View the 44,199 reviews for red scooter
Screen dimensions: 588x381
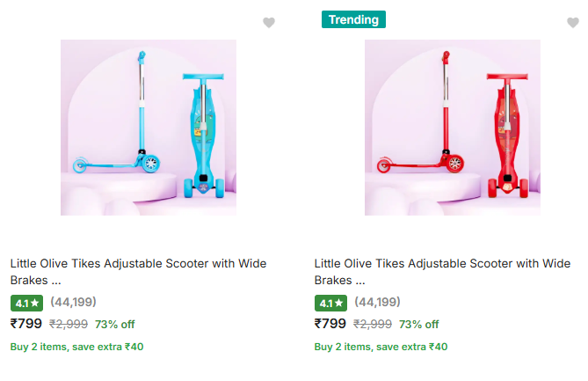coord(377,303)
